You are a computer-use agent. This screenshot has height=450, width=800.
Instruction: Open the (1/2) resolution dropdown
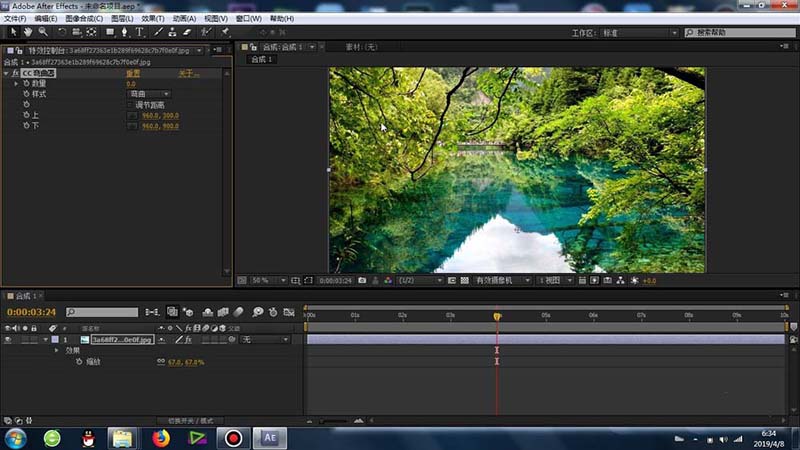(x=419, y=281)
